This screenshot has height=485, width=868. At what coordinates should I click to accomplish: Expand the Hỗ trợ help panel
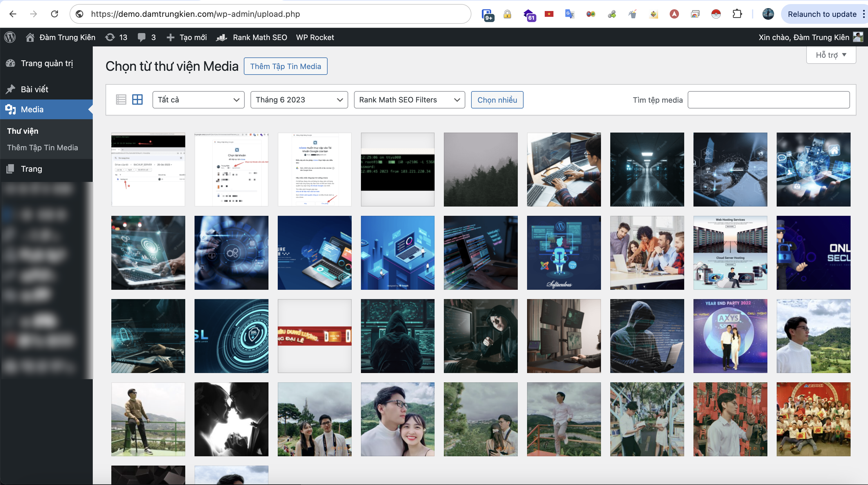[x=831, y=55]
